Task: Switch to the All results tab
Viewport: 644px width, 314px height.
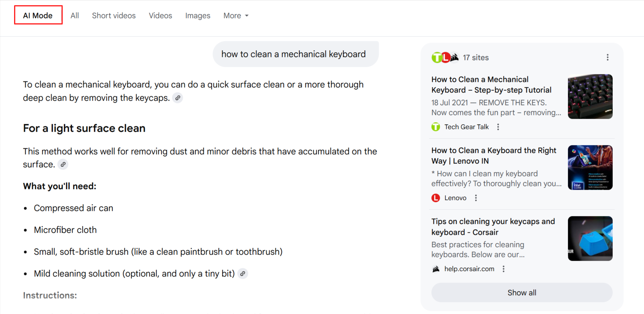Action: pos(75,16)
